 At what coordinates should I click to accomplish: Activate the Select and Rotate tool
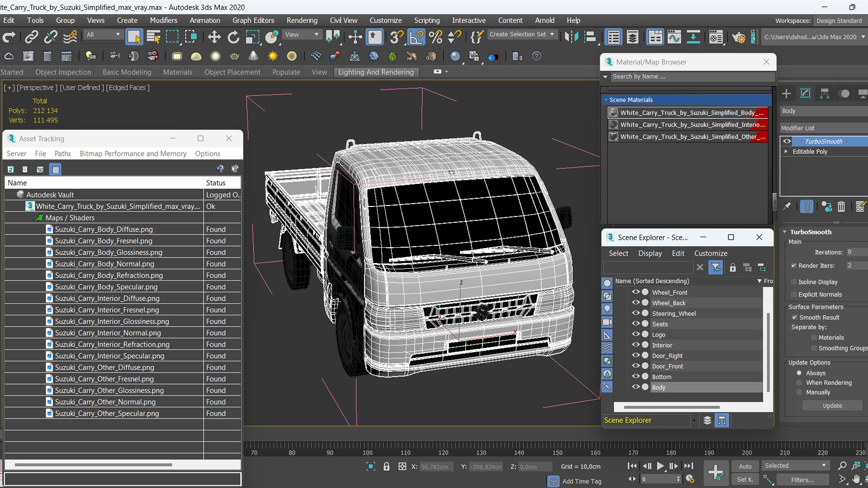(x=233, y=37)
